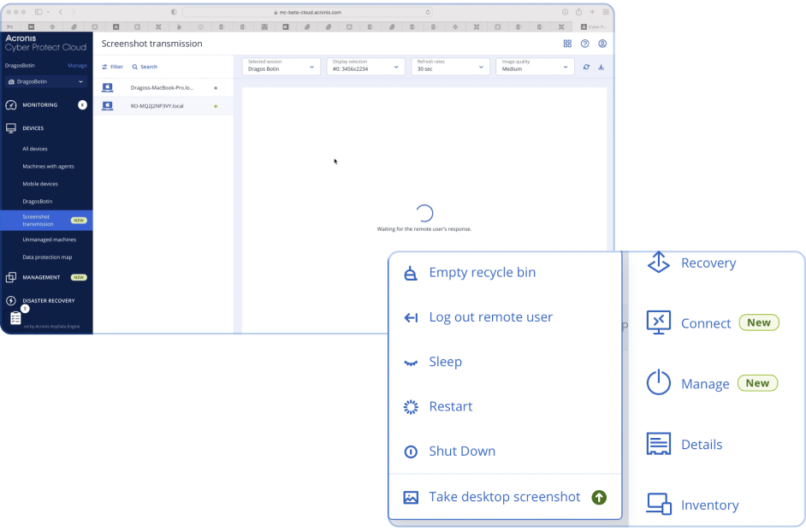Switch to the Cyber P... browser tab
Viewport: 806px width, 532px height.
click(x=594, y=27)
